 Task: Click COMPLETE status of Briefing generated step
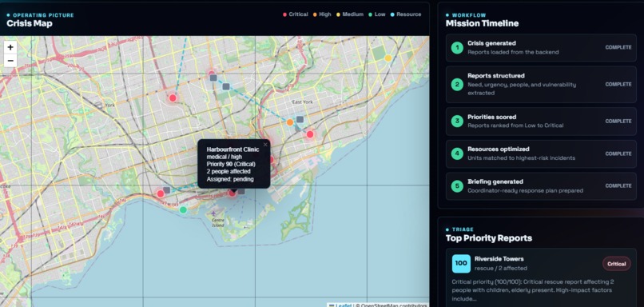click(x=618, y=185)
